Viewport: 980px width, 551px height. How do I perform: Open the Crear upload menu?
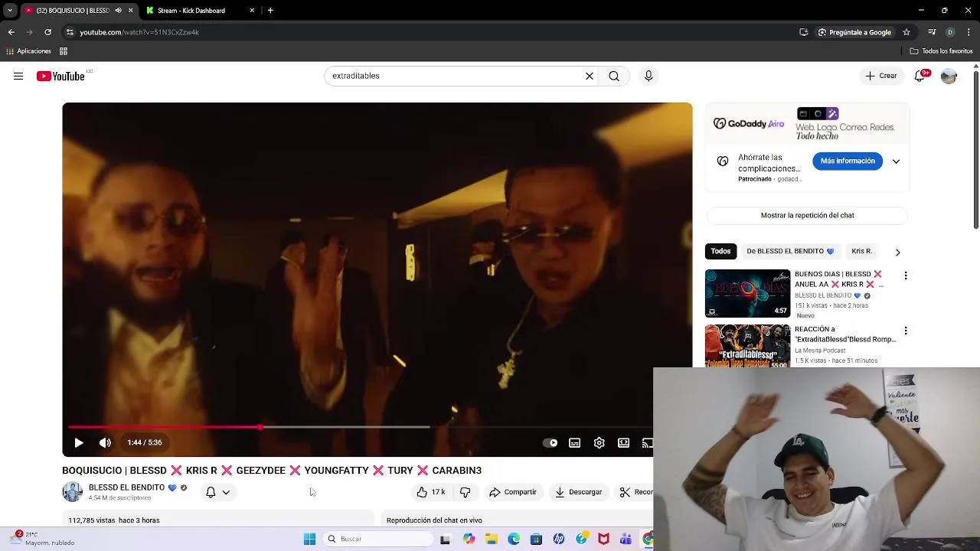(881, 76)
